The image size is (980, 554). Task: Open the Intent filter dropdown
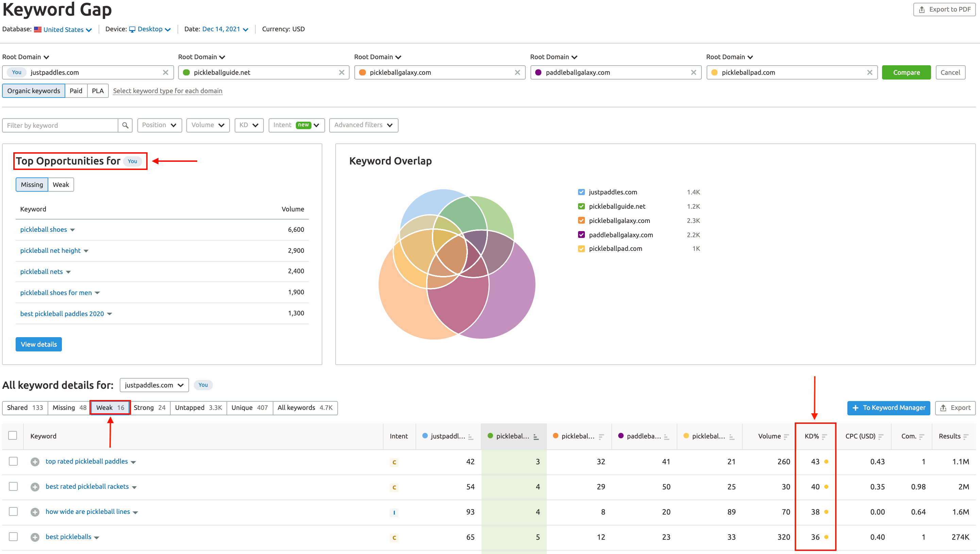coord(297,125)
